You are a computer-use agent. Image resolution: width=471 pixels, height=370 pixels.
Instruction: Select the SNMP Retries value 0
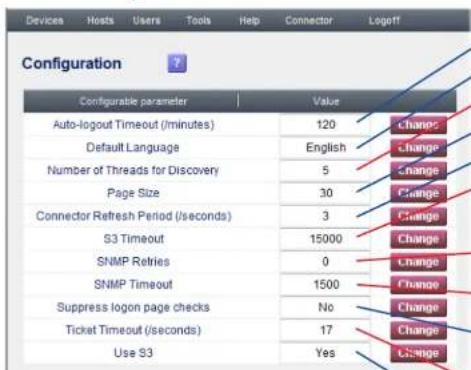326,261
